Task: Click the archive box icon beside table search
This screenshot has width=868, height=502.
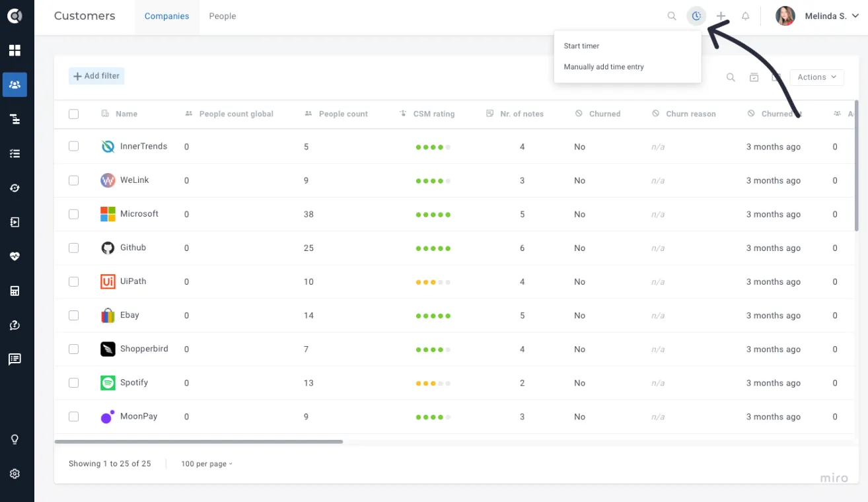Action: (754, 77)
